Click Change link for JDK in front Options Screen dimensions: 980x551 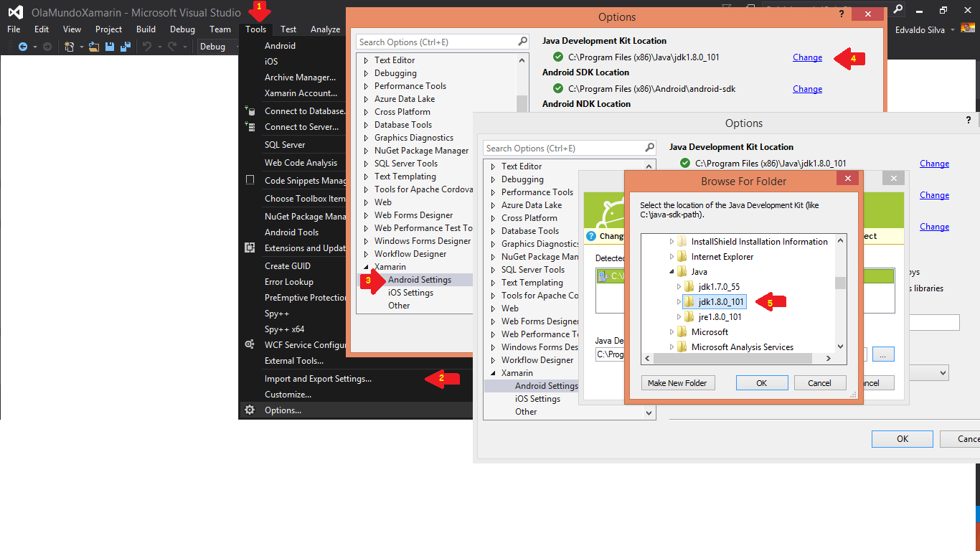click(x=934, y=164)
